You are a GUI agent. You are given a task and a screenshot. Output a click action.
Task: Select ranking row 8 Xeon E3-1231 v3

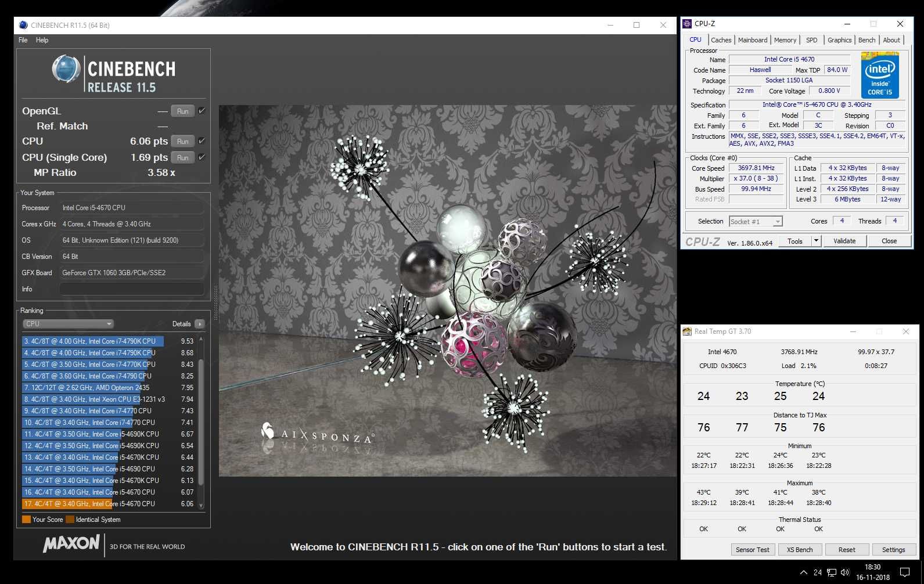pyautogui.click(x=109, y=399)
